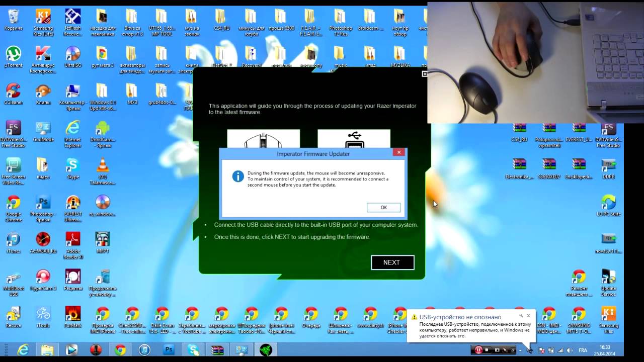Select the LG PC Suite shortcut

[608, 206]
